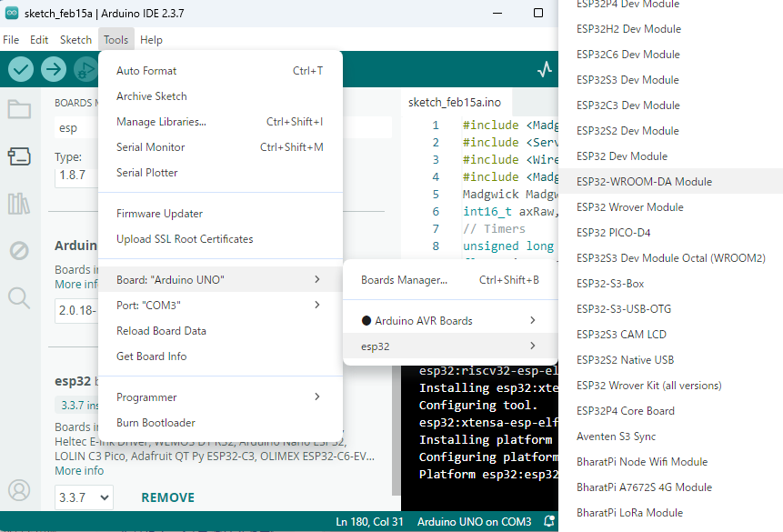Click the REMOVE button for esp32
The width and height of the screenshot is (783, 532).
click(167, 497)
